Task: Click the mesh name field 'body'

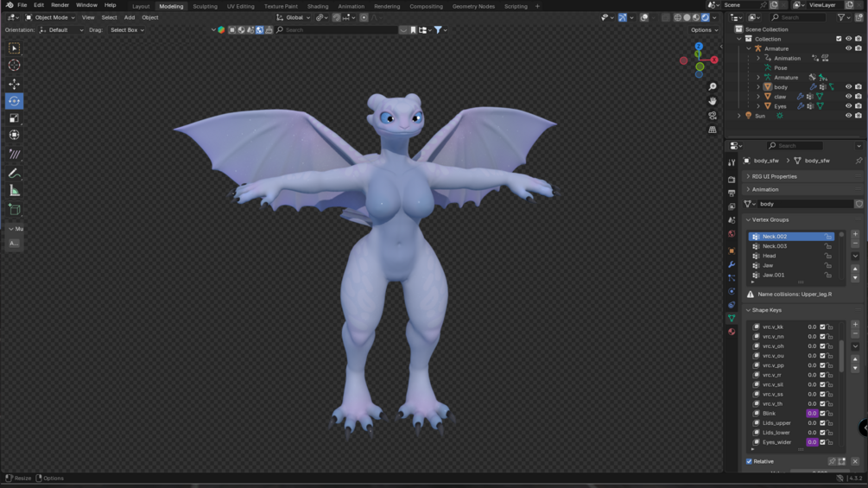Action: 806,204
